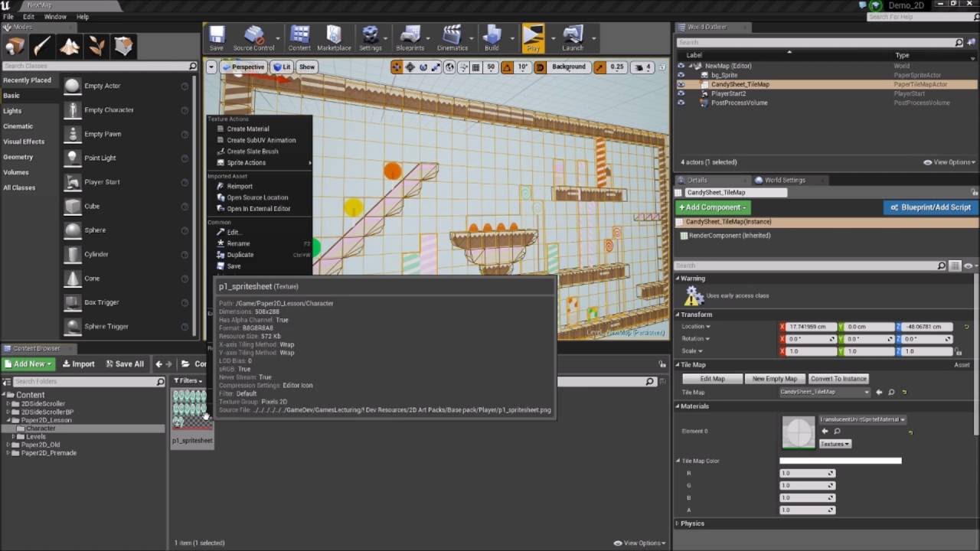Toggle Lock Scale ratio icon
This screenshot has width=980, height=551.
[958, 351]
